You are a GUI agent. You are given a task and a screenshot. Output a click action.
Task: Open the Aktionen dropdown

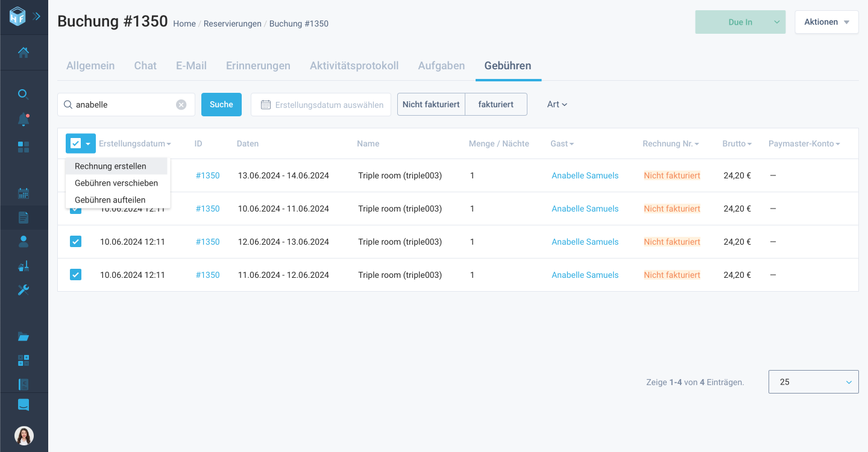(826, 22)
